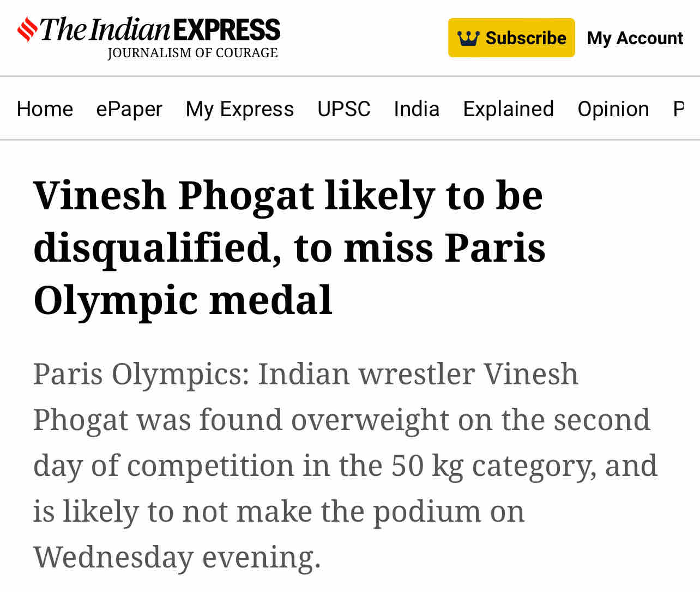Image resolution: width=700 pixels, height=592 pixels.
Task: Select the India nav item
Action: pos(417,109)
